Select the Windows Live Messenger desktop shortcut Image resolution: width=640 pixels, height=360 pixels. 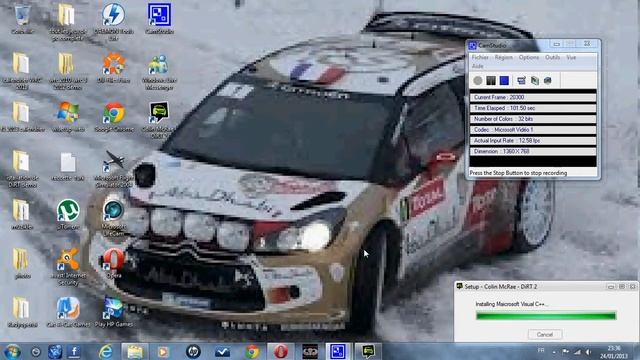(x=159, y=72)
